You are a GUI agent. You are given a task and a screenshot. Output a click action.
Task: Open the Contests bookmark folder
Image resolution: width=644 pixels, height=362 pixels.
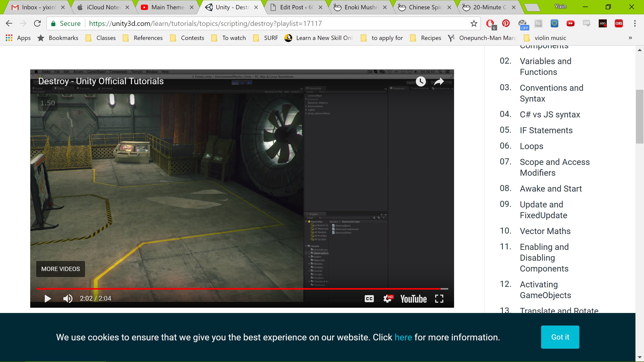click(x=187, y=38)
